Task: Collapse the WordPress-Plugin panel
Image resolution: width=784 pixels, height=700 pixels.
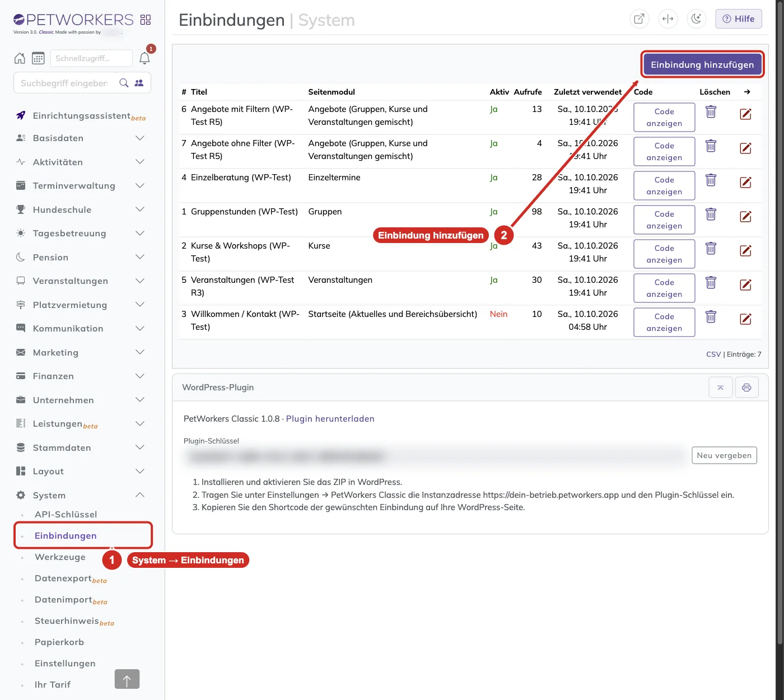Action: [720, 388]
